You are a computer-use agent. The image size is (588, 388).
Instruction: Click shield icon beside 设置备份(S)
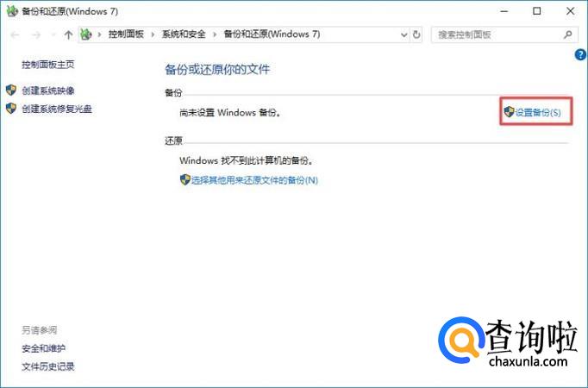coord(509,112)
